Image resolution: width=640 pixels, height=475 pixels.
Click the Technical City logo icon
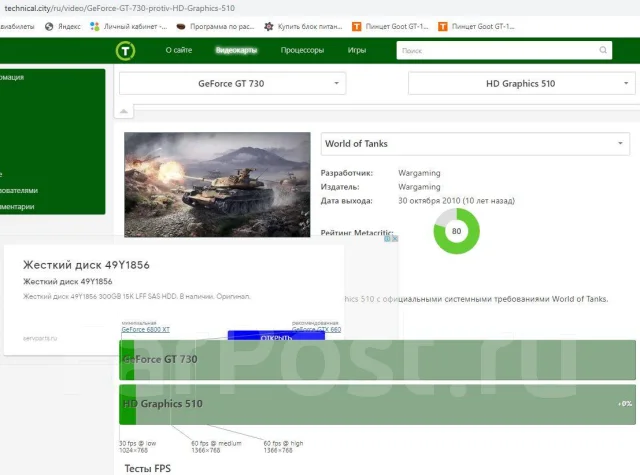click(x=125, y=51)
